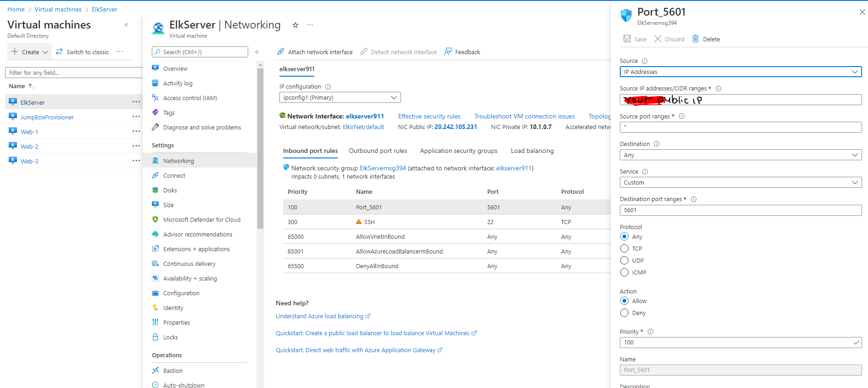Click Virtual machines breadcrumb link
868x388 pixels.
pyautogui.click(x=58, y=9)
